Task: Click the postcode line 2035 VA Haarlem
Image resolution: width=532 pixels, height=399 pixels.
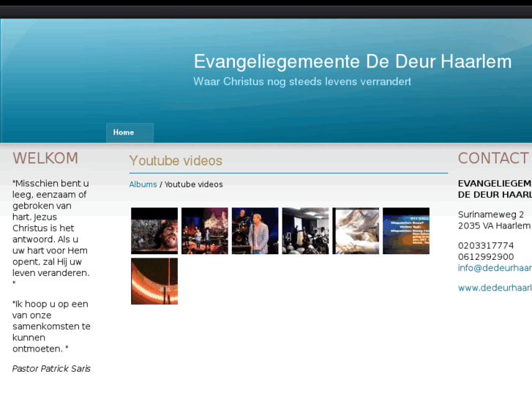Action: point(494,225)
